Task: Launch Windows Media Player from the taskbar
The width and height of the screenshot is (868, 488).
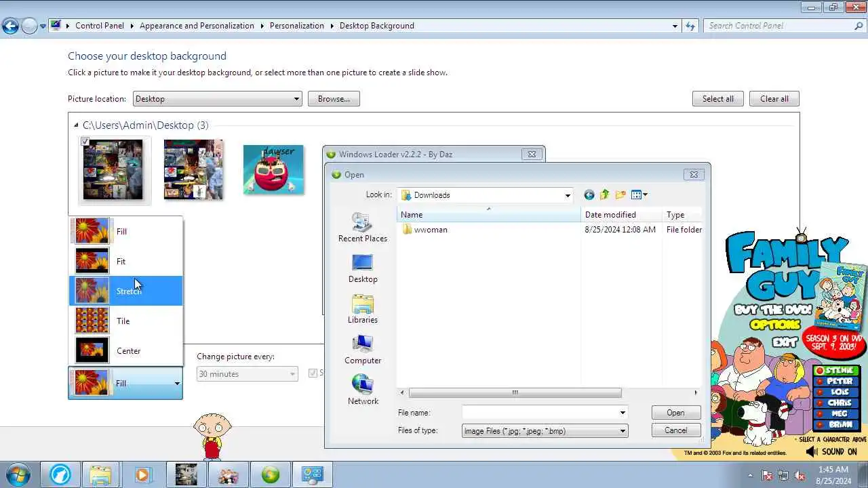Action: click(x=142, y=475)
